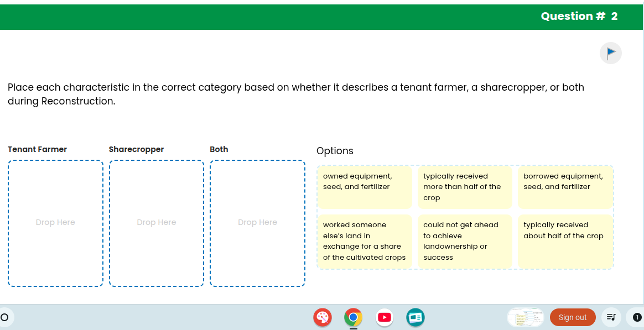Choose 'worked someone else's land' option card
The width and height of the screenshot is (644, 330).
pos(365,241)
